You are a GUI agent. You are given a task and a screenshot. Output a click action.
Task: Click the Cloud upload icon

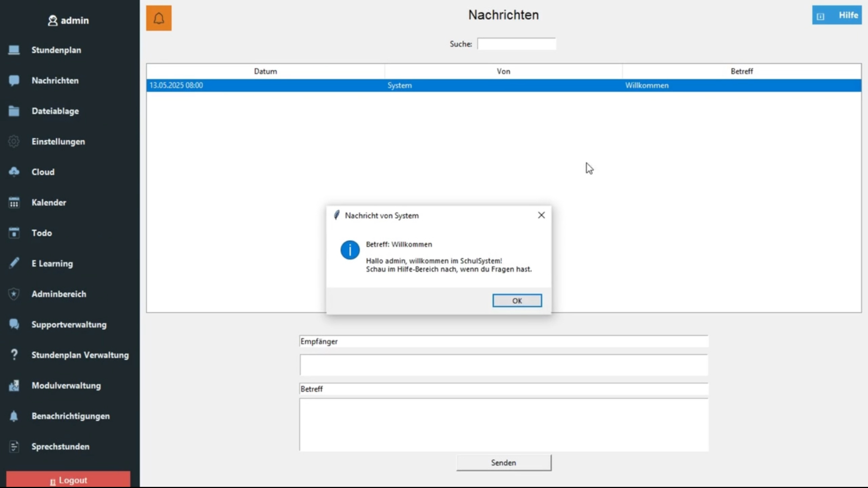pyautogui.click(x=14, y=172)
